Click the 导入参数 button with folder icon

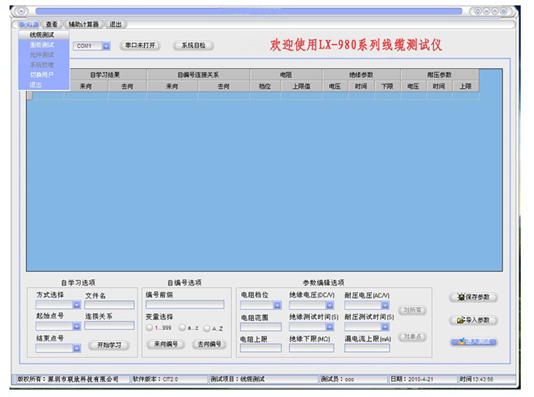[x=473, y=320]
